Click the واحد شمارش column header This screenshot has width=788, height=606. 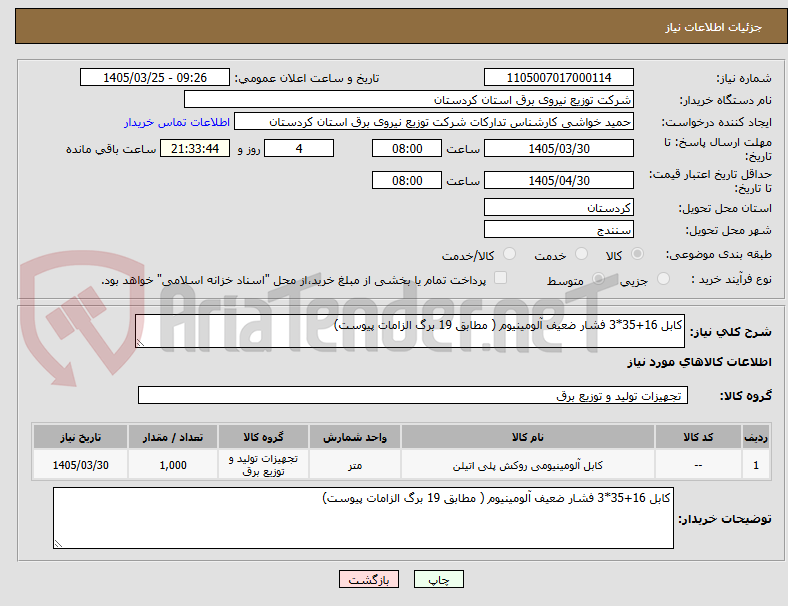point(355,437)
